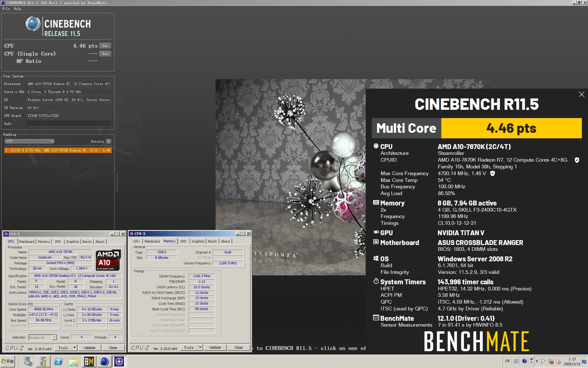Click the AMD A10 logo in CPU-Z

coord(108,260)
